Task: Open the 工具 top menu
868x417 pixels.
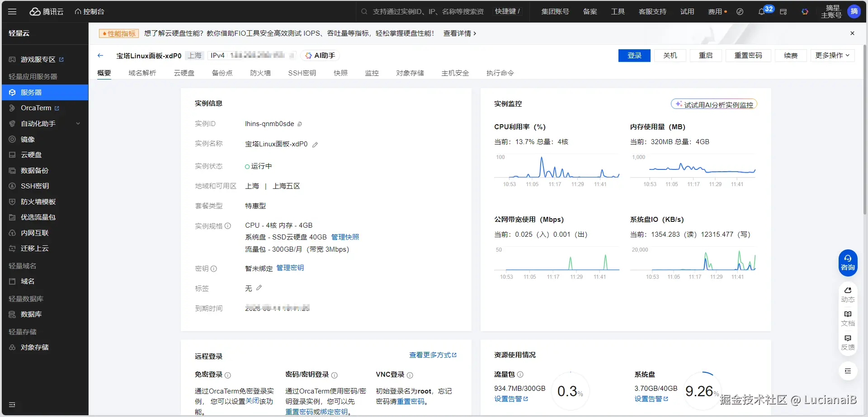Action: [x=618, y=12]
